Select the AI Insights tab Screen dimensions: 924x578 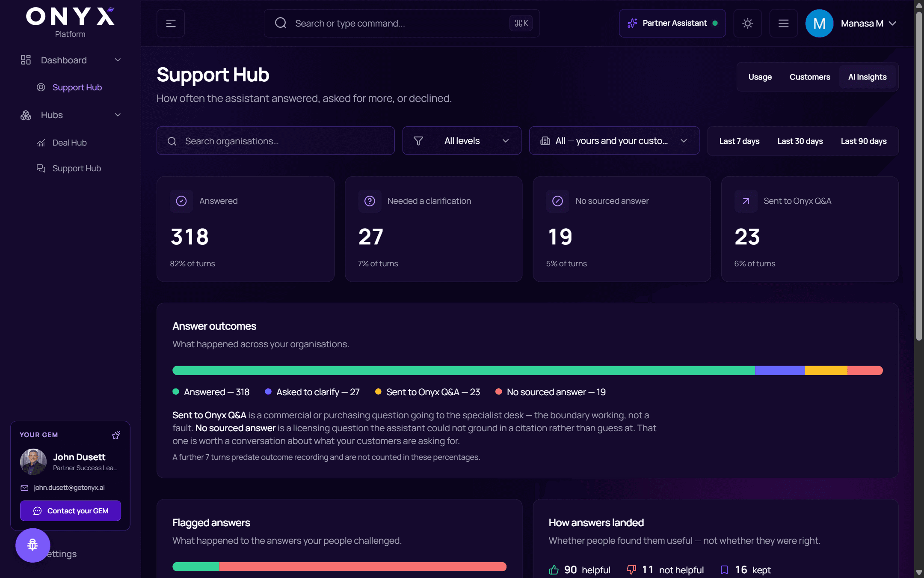click(x=867, y=77)
